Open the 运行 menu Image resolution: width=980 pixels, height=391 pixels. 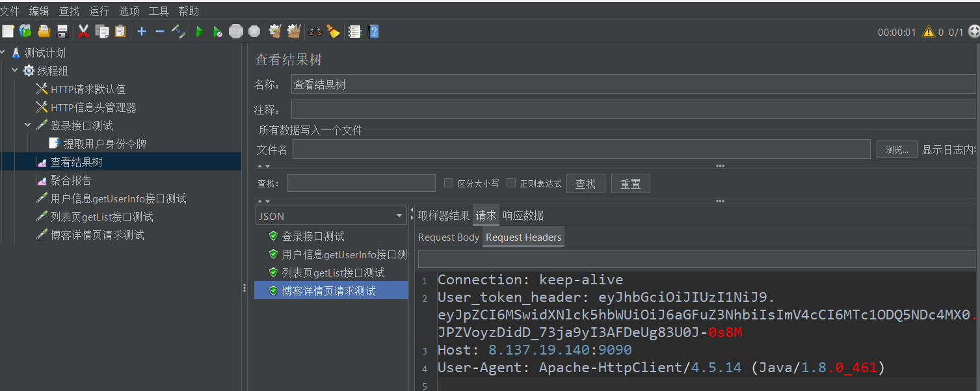pos(99,11)
